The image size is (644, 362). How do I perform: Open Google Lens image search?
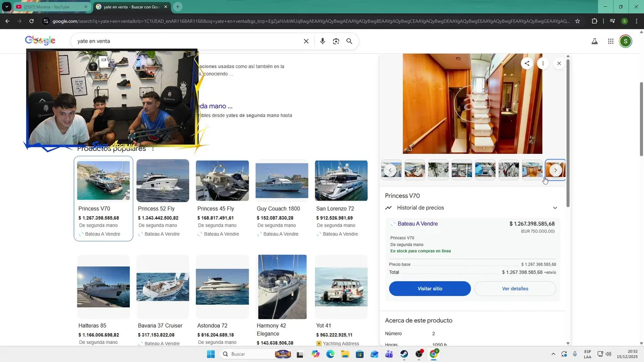[x=336, y=41]
